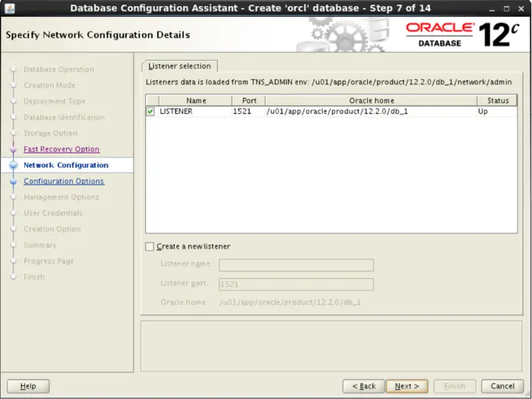Screen dimensions: 532x399
Task: Minimize the Database Configuration Assistant window
Action: [x=492, y=9]
